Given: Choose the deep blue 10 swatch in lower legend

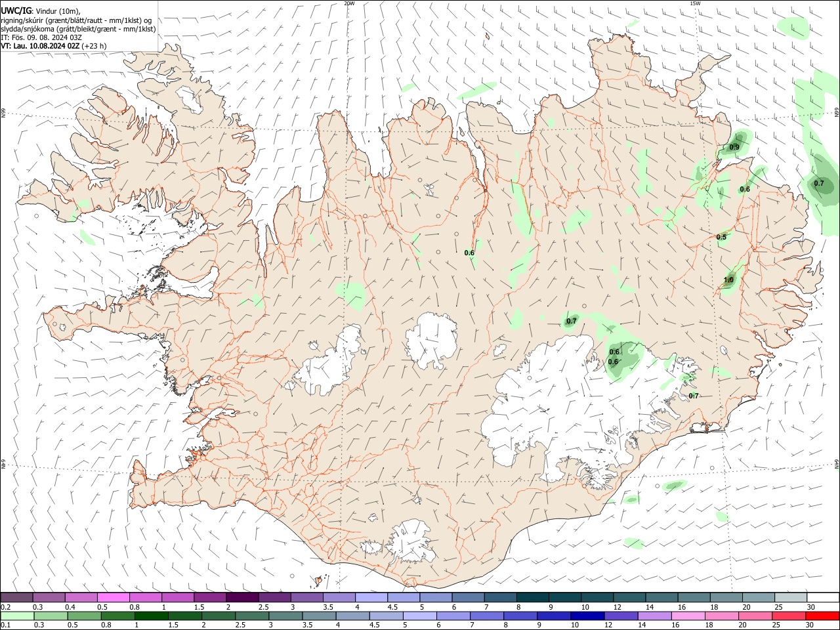Looking at the screenshot, I should [587, 616].
